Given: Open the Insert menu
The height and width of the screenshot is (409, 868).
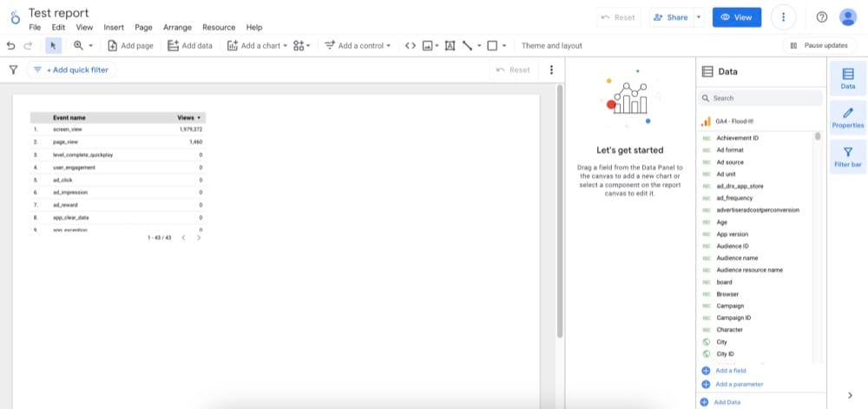Looking at the screenshot, I should [114, 27].
